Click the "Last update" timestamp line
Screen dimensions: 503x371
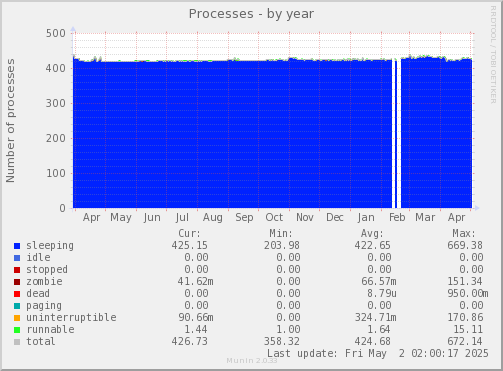click(x=378, y=353)
